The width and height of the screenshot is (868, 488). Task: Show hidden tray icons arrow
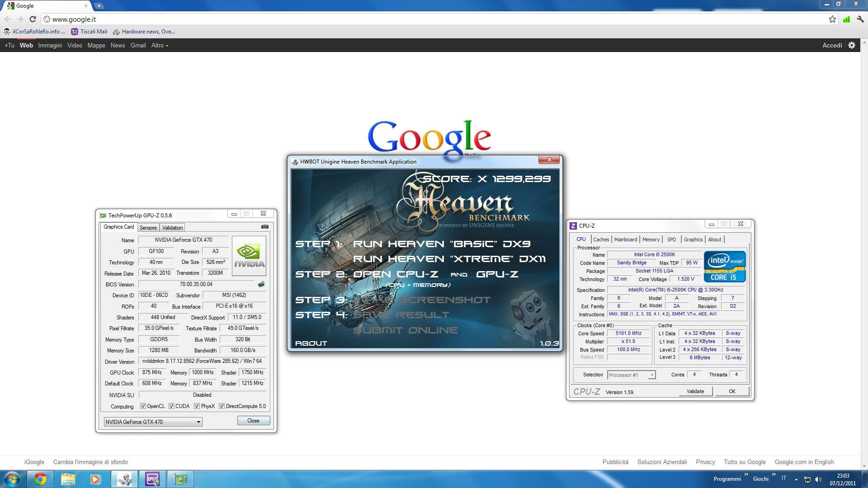(796, 479)
